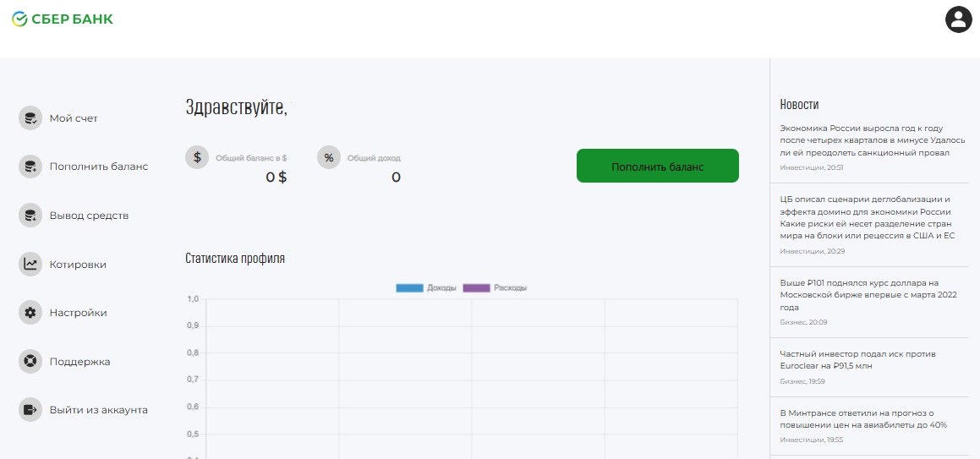980x459 pixels.
Task: Open Пополнить баланс in the sidebar
Action: click(99, 167)
